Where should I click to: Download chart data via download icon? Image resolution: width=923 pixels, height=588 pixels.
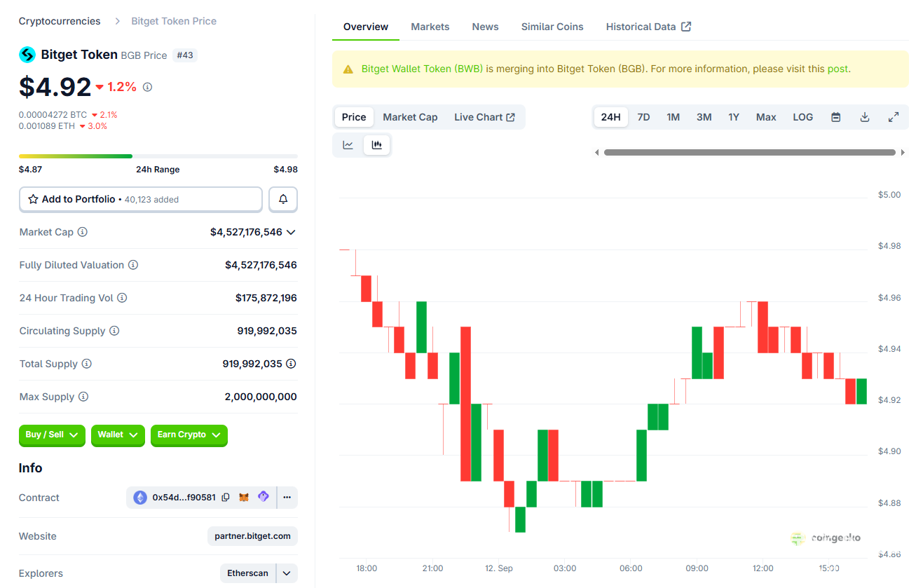pyautogui.click(x=865, y=117)
